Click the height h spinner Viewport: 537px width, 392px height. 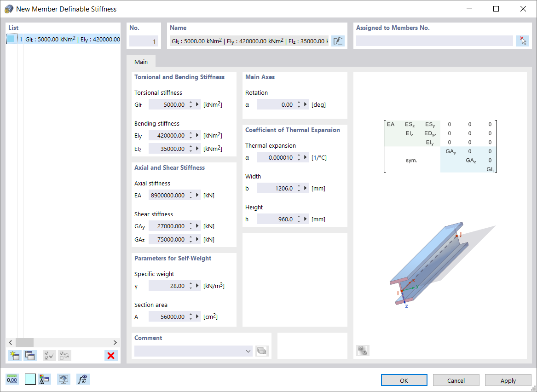pos(299,219)
